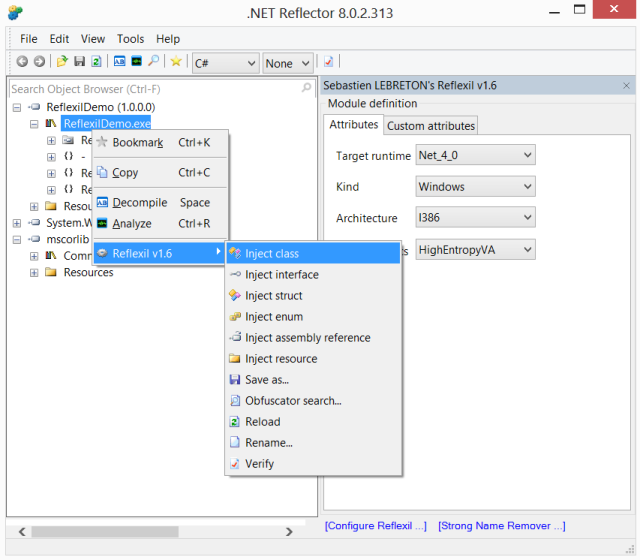Maximize the .NET Reflector window
Viewport: 640px width, 560px height.
click(x=579, y=9)
